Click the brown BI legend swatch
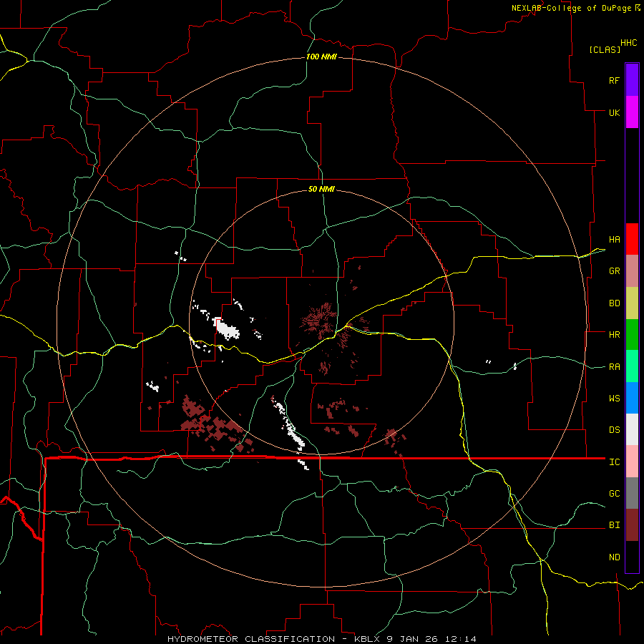 (632, 525)
